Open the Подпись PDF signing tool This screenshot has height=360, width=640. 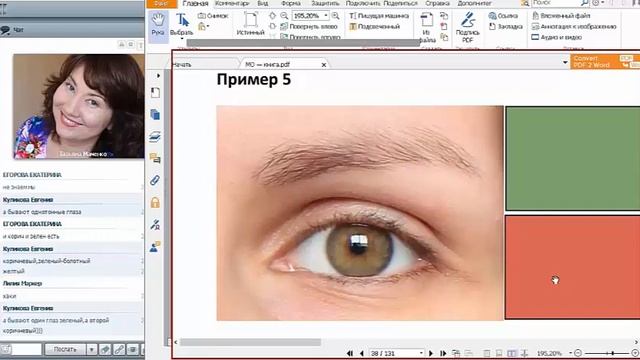click(x=467, y=27)
